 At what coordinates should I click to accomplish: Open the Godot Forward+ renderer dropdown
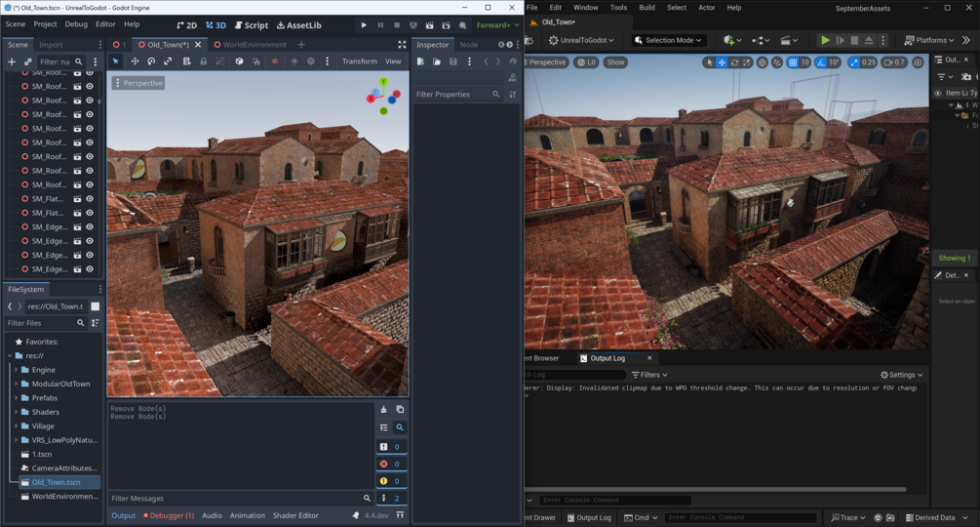click(497, 25)
